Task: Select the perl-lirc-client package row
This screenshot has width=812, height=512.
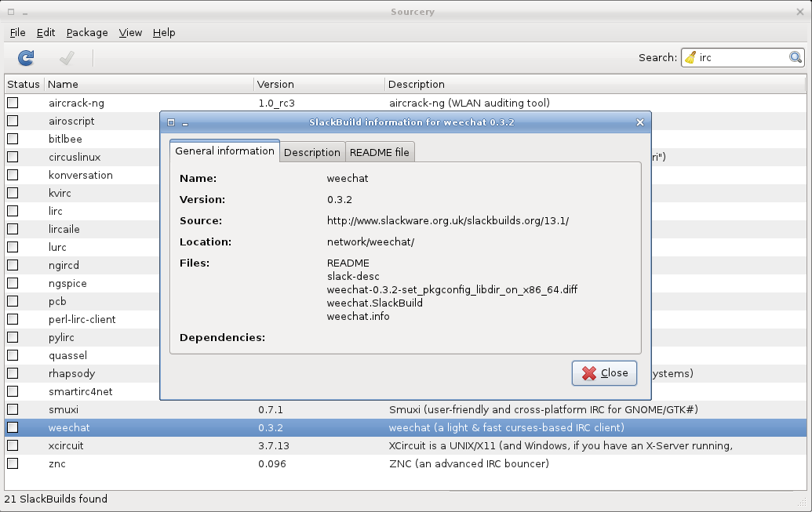Action: tap(83, 319)
